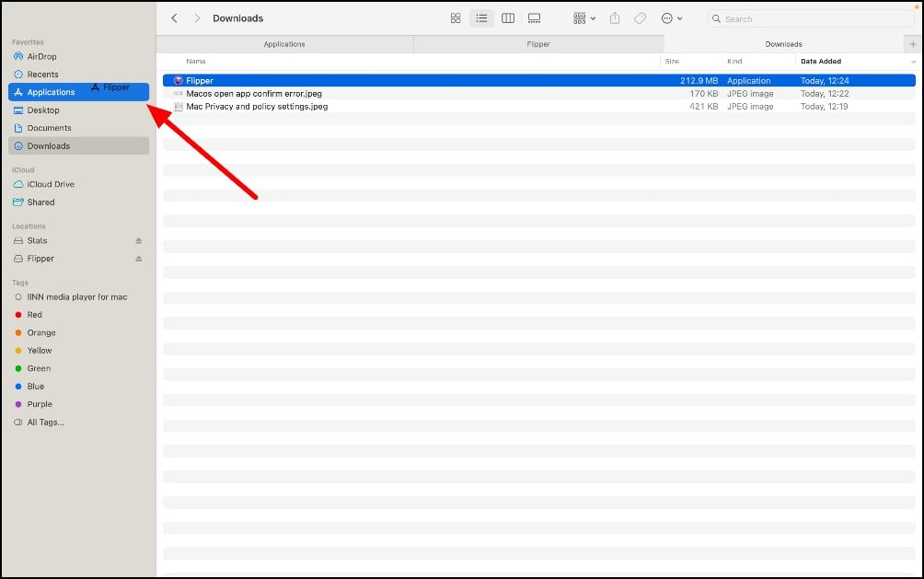Viewport: 924px width, 579px height.
Task: Open the Group By dropdown
Action: tap(583, 18)
